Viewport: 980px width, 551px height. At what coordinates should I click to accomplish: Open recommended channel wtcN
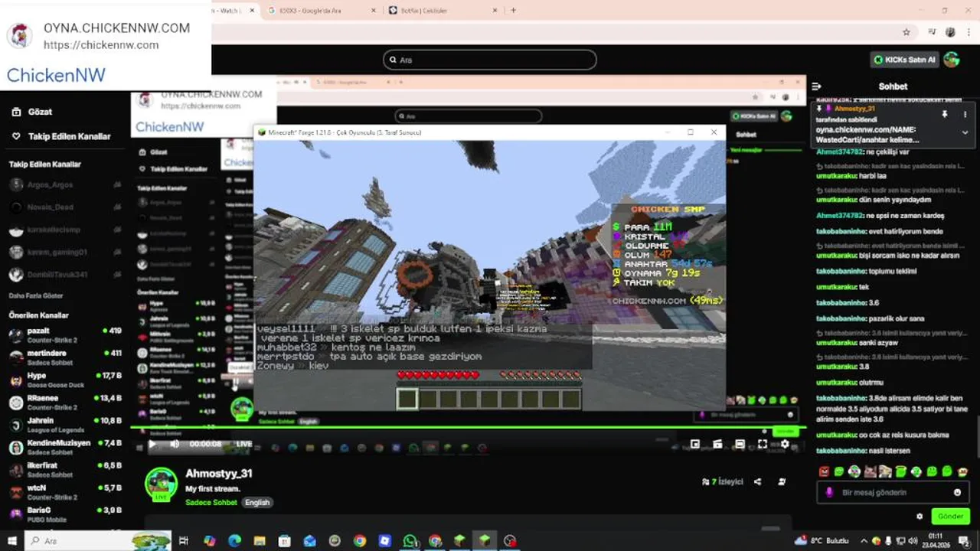tap(65, 491)
